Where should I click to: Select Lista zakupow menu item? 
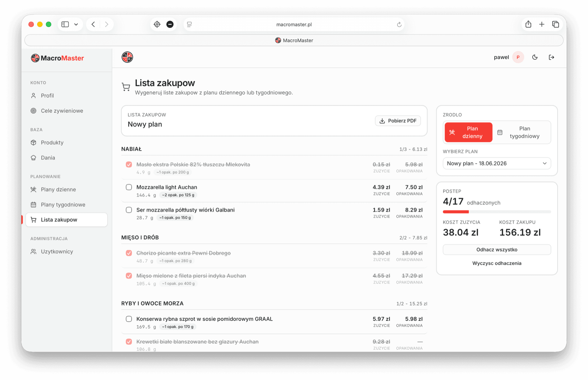(x=67, y=220)
